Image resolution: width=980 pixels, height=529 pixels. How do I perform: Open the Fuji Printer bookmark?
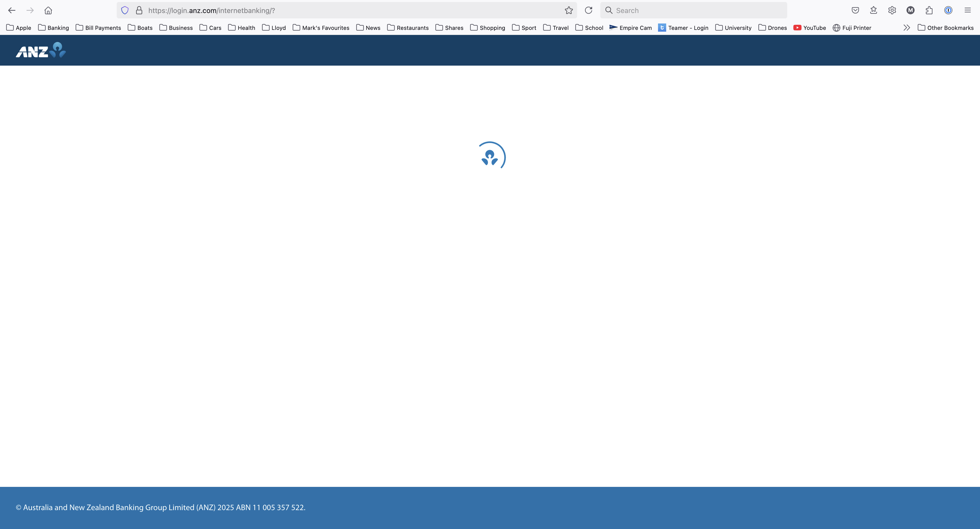852,28
